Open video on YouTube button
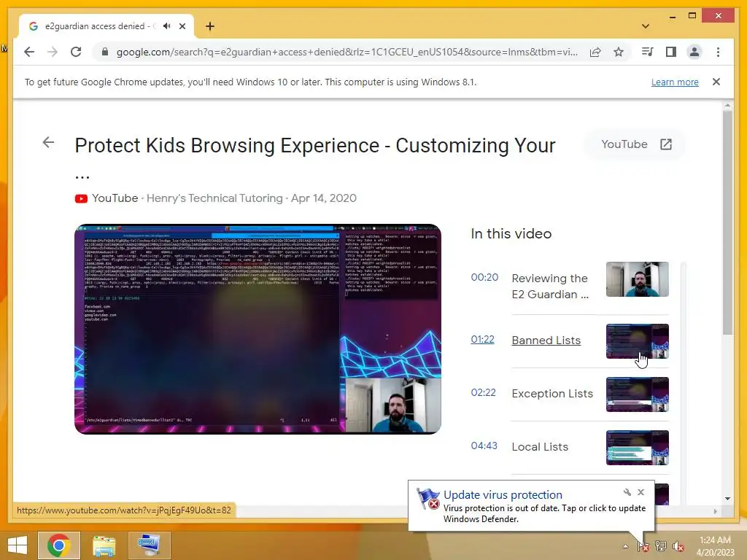This screenshot has height=560, width=747. pos(635,144)
